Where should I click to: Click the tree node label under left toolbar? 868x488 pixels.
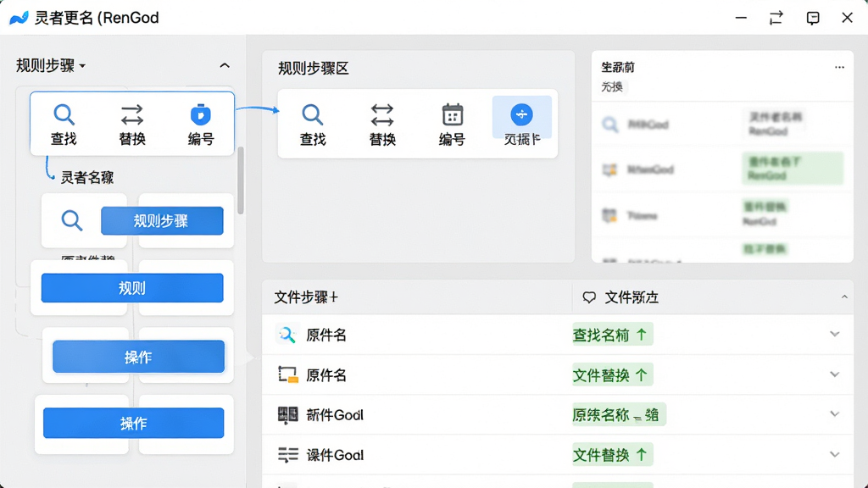pos(87,178)
